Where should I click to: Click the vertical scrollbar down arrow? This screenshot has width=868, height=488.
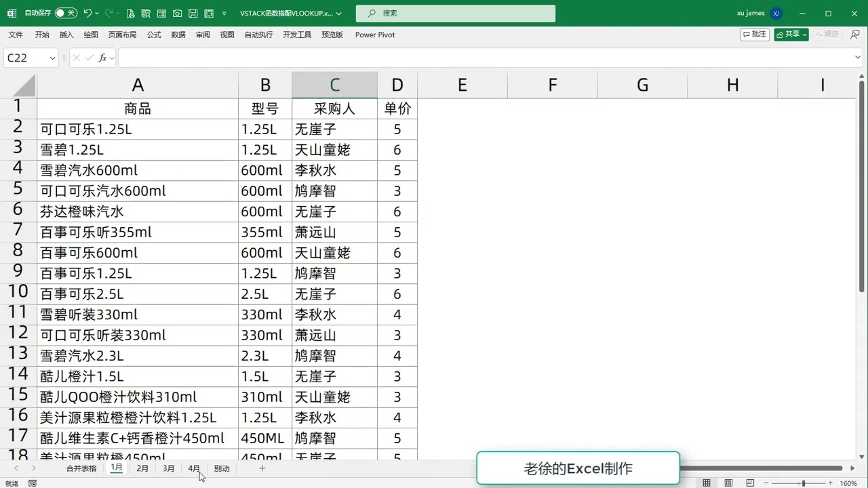tap(862, 456)
